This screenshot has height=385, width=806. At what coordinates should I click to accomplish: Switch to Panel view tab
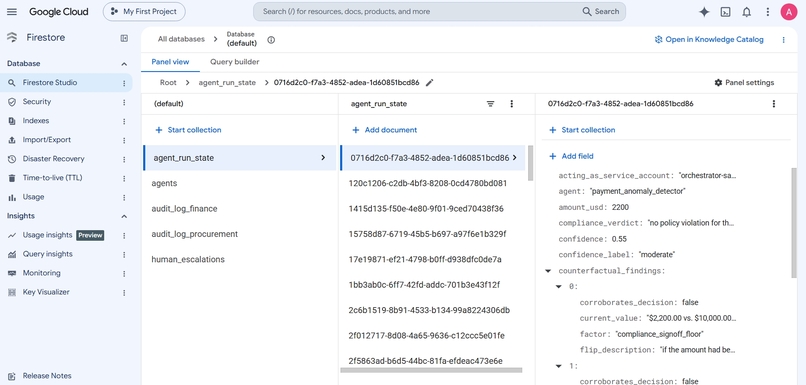click(170, 62)
